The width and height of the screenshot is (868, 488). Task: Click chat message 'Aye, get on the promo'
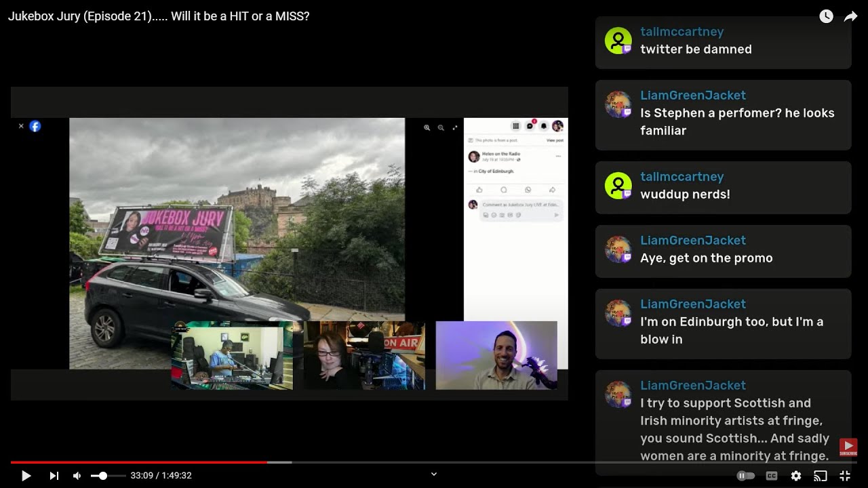click(x=707, y=258)
